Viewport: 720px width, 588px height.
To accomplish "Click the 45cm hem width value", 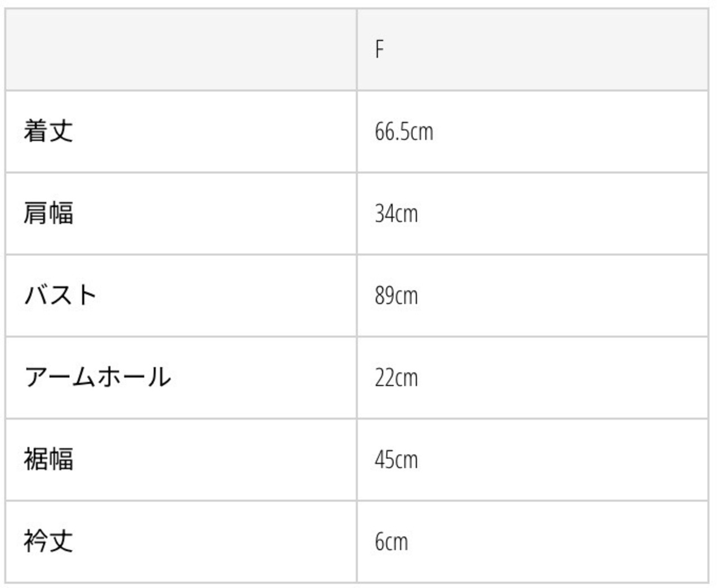I will tap(397, 459).
